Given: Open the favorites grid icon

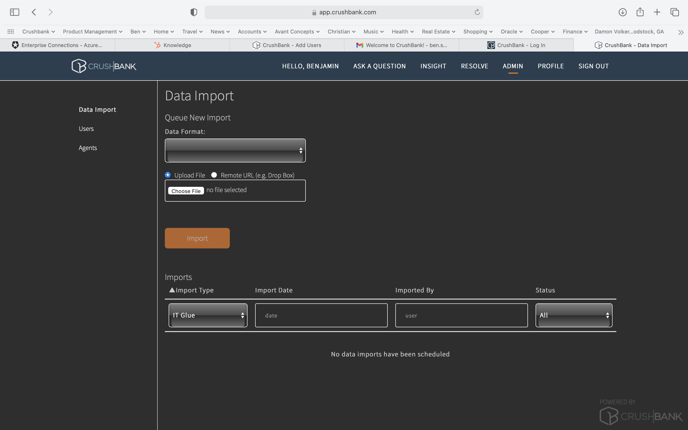Looking at the screenshot, I should [x=11, y=32].
